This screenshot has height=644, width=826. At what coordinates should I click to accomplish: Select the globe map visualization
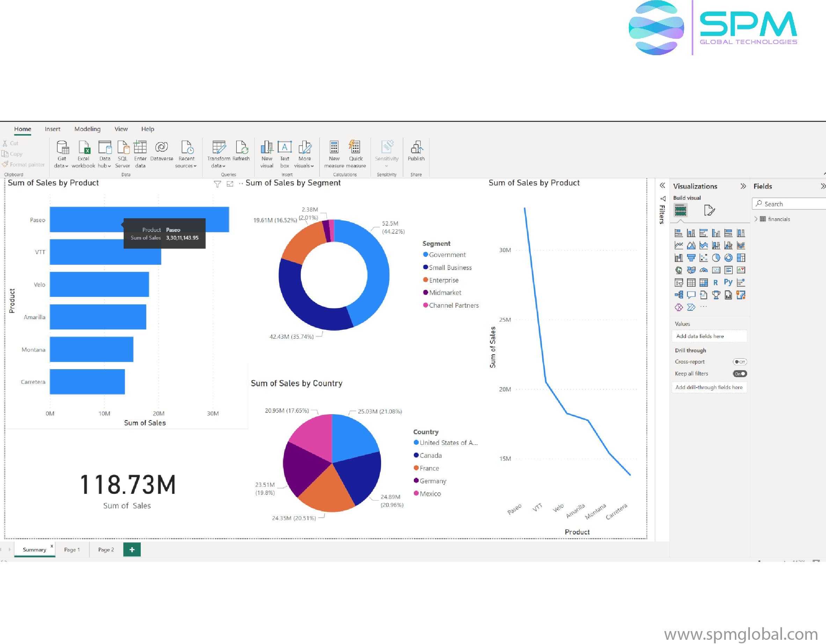679,270
